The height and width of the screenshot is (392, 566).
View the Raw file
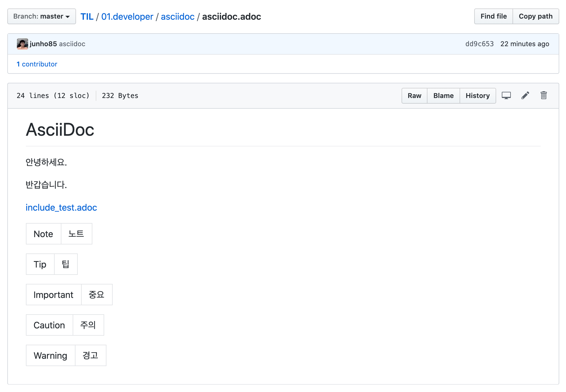[x=414, y=96]
